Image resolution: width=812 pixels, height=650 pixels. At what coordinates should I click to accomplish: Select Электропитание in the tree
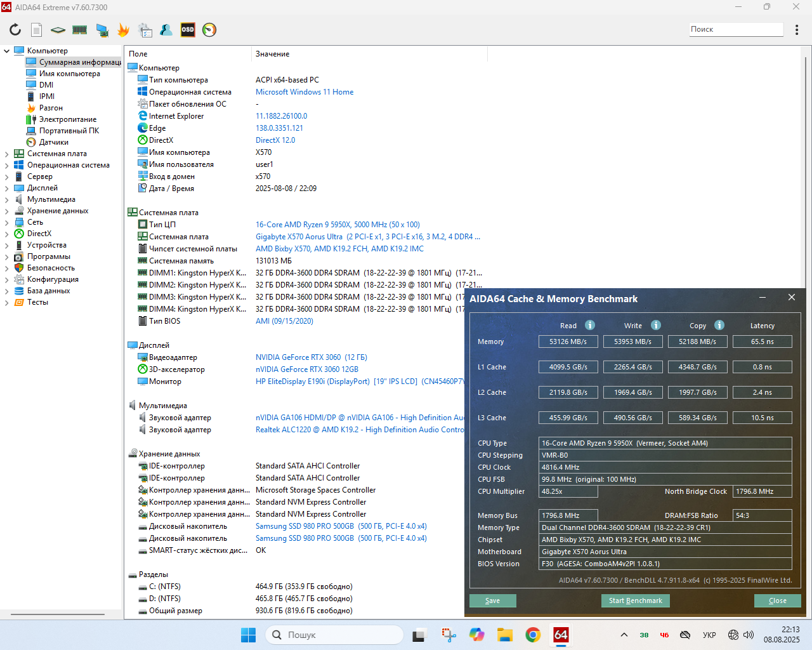pos(68,119)
